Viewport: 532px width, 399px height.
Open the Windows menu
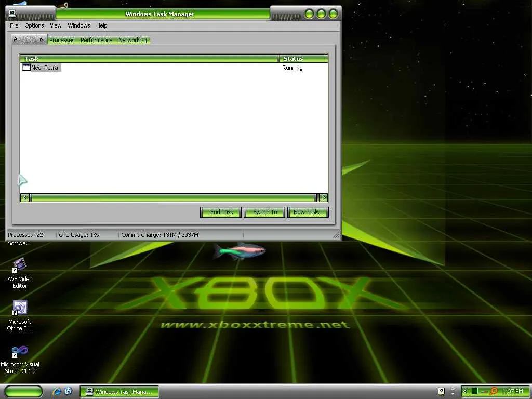click(x=79, y=25)
